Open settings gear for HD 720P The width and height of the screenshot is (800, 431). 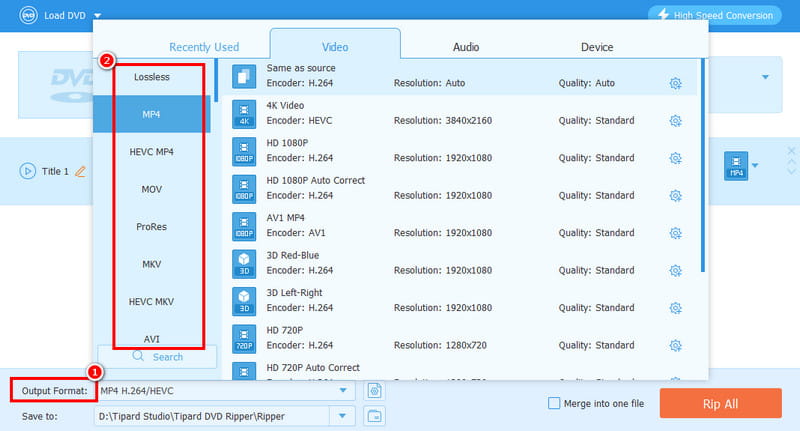click(676, 345)
